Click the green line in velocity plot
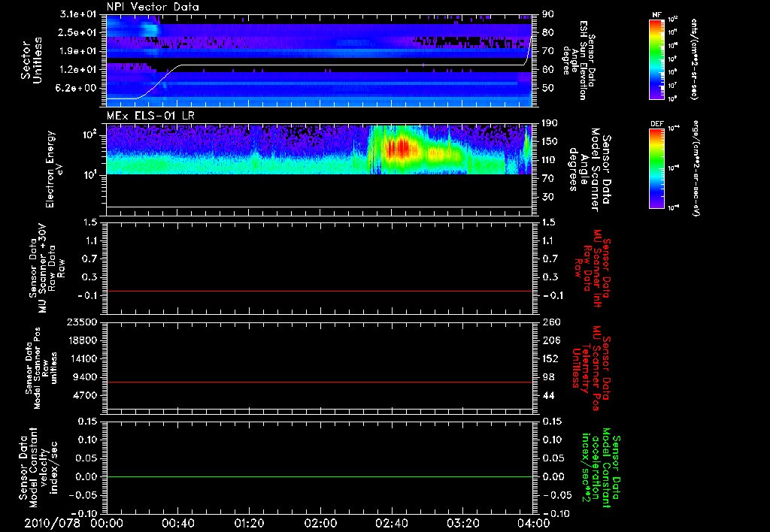 pos(320,476)
